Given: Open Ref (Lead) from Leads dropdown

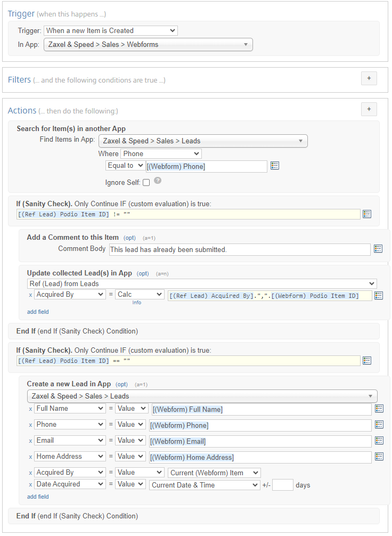Looking at the screenshot, I should tap(202, 283).
